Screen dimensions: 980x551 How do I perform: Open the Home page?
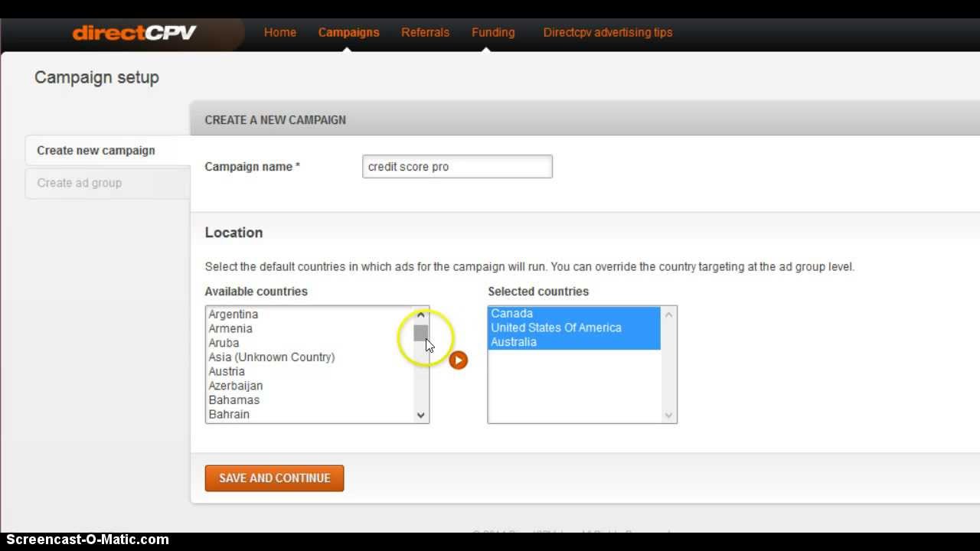pos(279,32)
